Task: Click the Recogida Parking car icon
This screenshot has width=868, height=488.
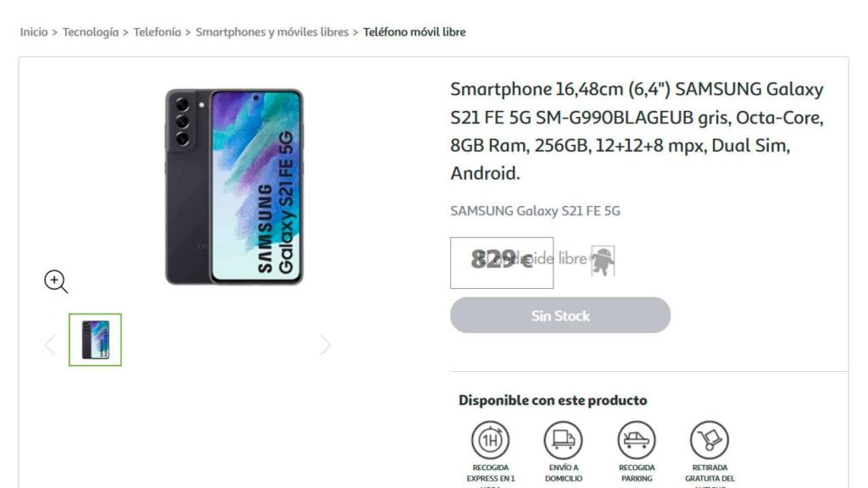Action: point(636,440)
